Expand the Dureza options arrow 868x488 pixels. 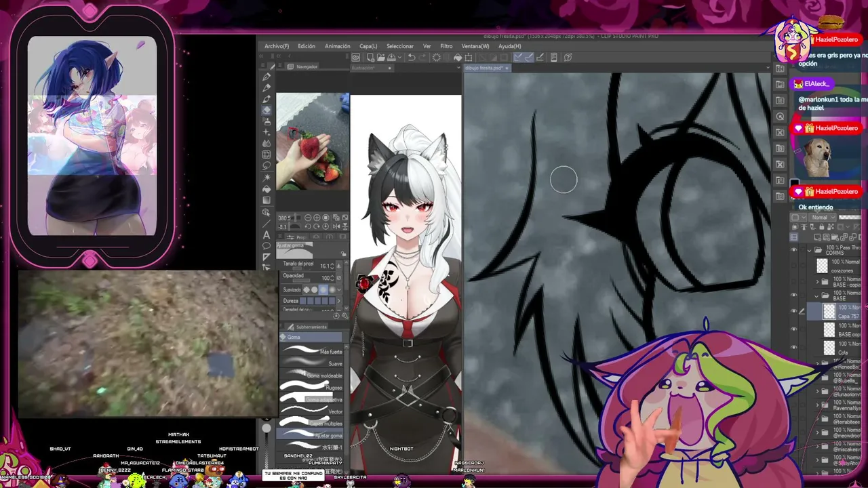[338, 301]
